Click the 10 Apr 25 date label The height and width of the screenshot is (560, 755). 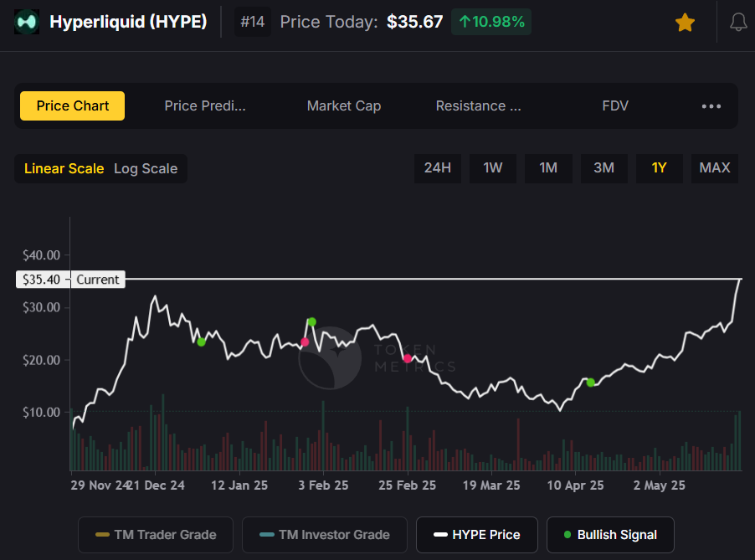(575, 485)
